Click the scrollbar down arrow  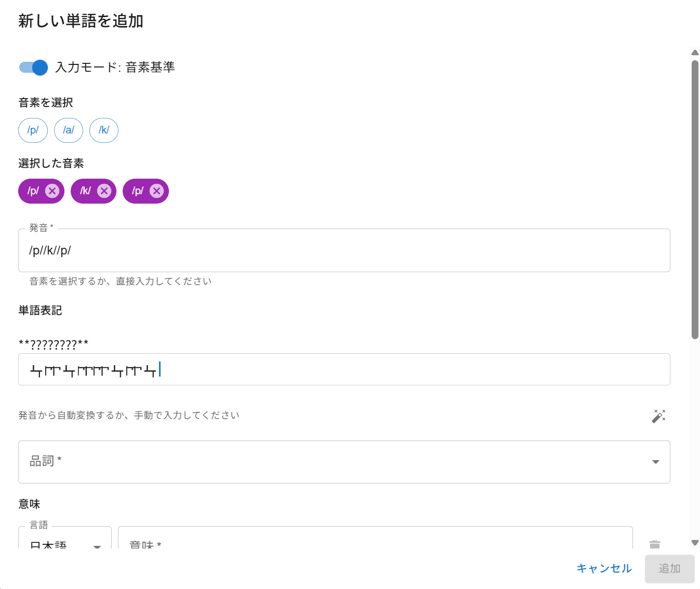coord(695,543)
